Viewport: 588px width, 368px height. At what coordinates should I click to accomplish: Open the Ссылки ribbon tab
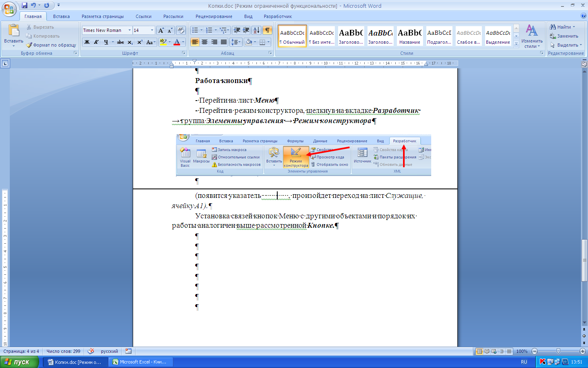(143, 16)
